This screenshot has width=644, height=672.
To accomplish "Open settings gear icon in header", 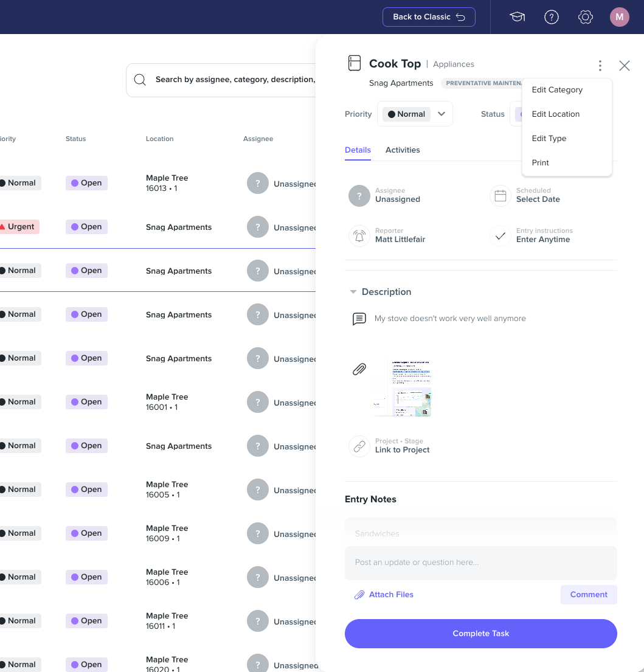I will pyautogui.click(x=585, y=17).
